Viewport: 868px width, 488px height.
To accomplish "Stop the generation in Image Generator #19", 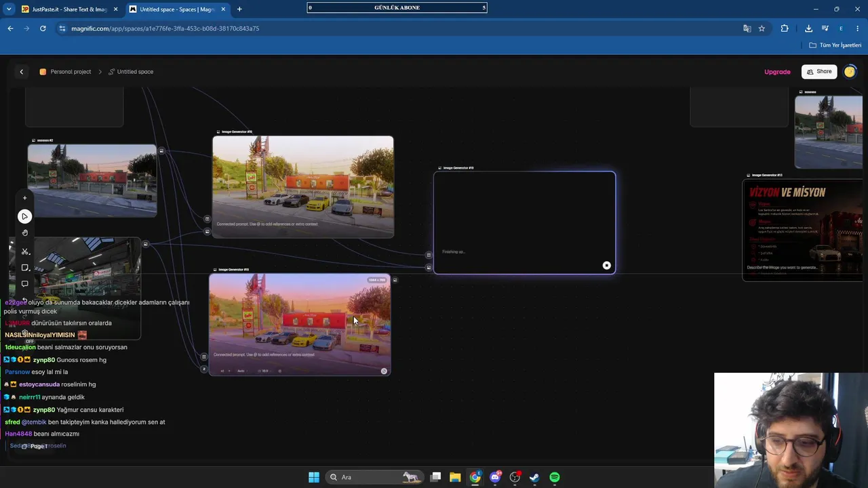I will coord(606,266).
